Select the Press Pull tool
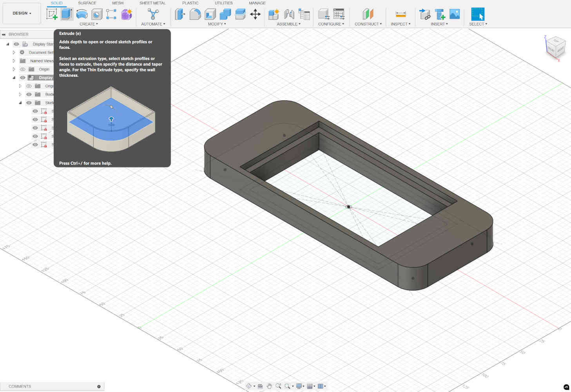Image resolution: width=571 pixels, height=392 pixels. click(180, 15)
